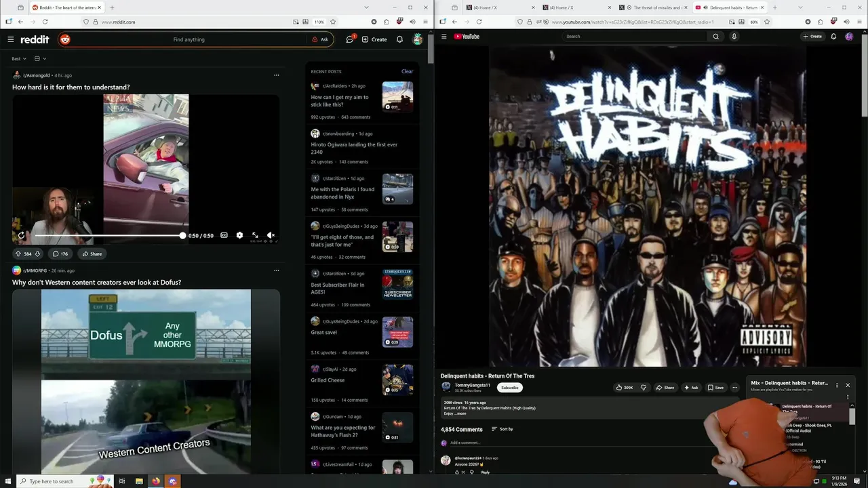This screenshot has width=868, height=488.
Task: Open Sort by for YouTube comments
Action: coord(502,429)
